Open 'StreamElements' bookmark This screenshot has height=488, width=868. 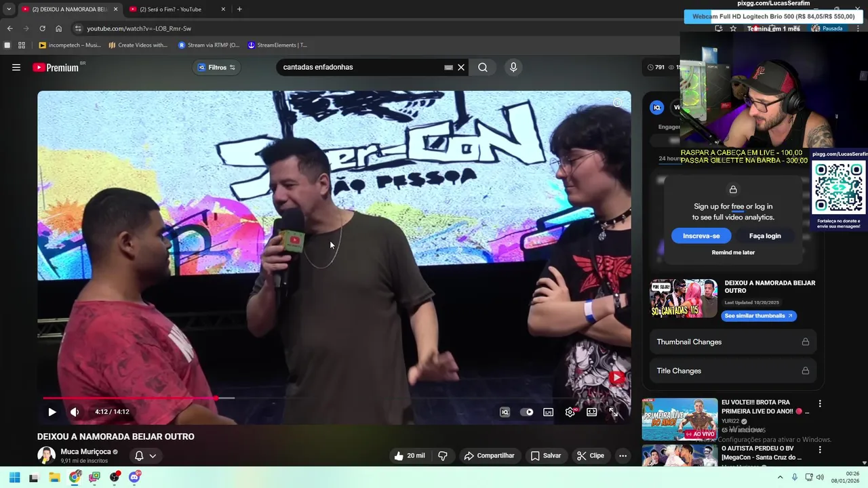point(277,45)
